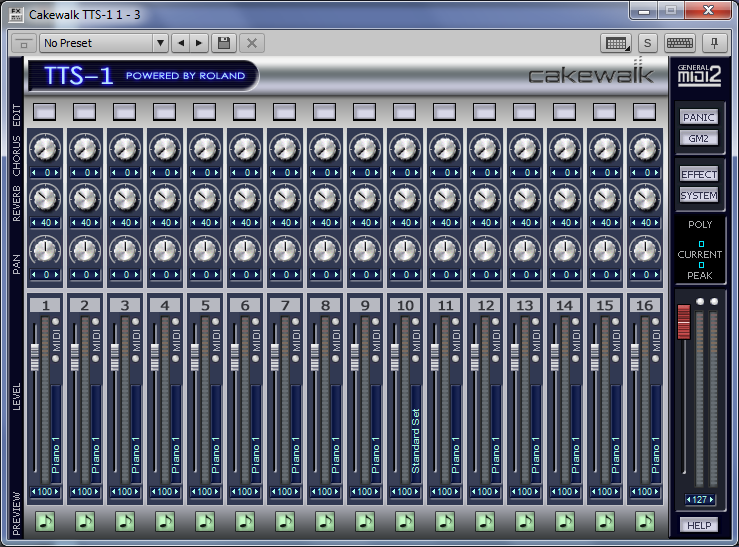Decrease channel 2 reverb value with left arrow

[x=74, y=223]
